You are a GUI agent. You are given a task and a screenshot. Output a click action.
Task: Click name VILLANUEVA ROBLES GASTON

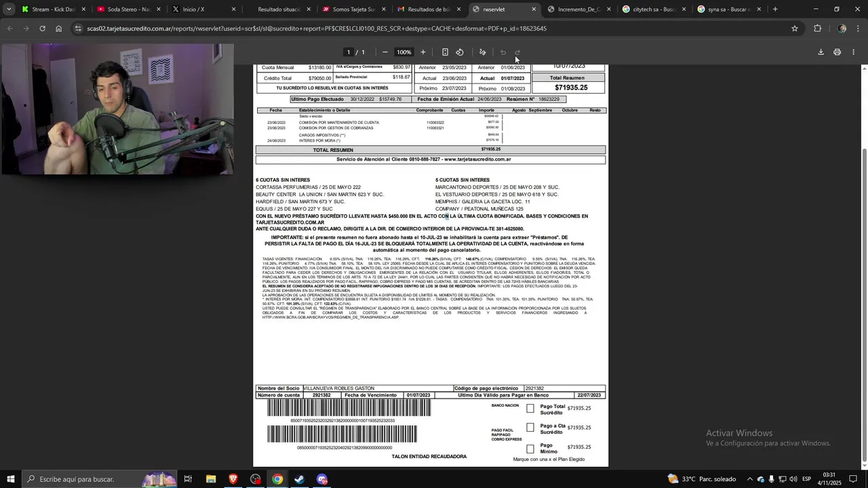pos(339,388)
